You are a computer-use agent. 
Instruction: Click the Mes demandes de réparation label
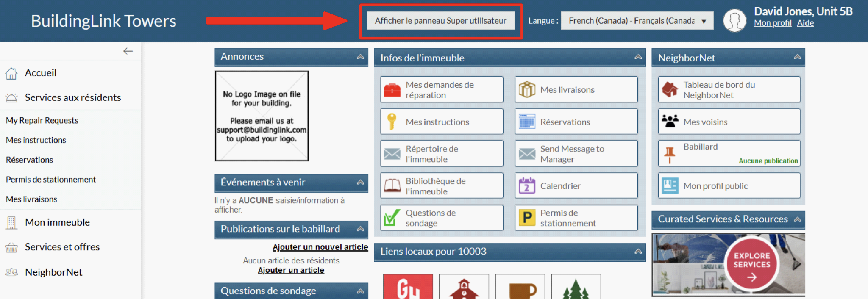point(440,90)
